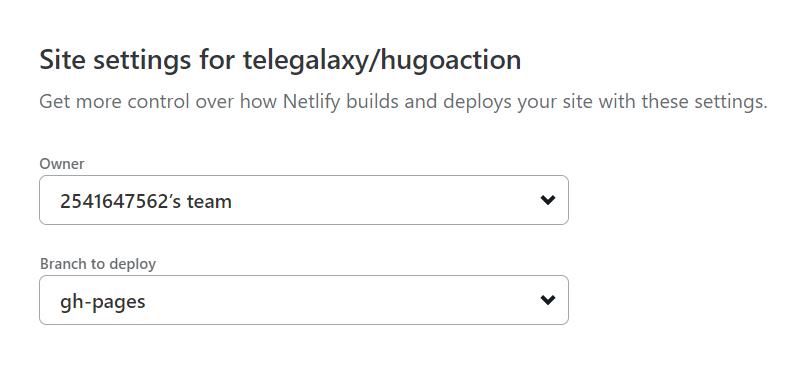
Task: Expand the Branch to deploy dropdown
Action: click(303, 300)
